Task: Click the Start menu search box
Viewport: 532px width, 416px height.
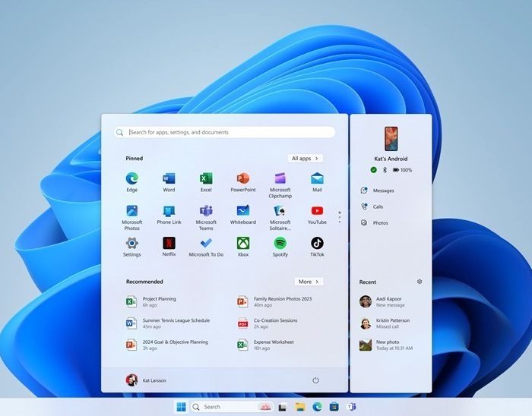Action: (x=225, y=132)
